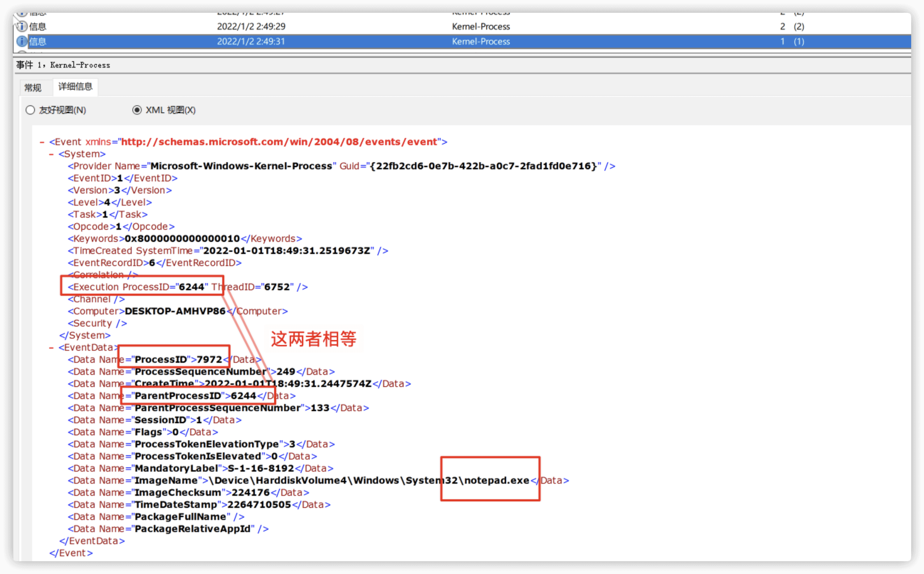The image size is (924, 574).
Task: Collapse the Event root XML node
Action: click(x=42, y=142)
